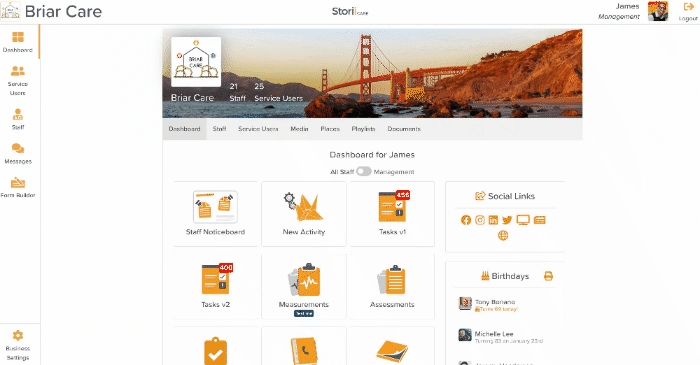
Task: Click James's profile avatar in header
Action: point(658,11)
